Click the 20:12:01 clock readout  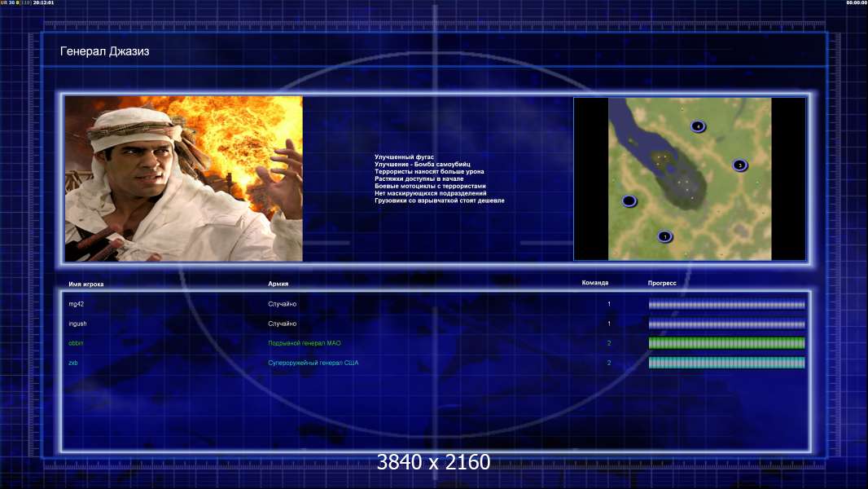click(x=44, y=2)
